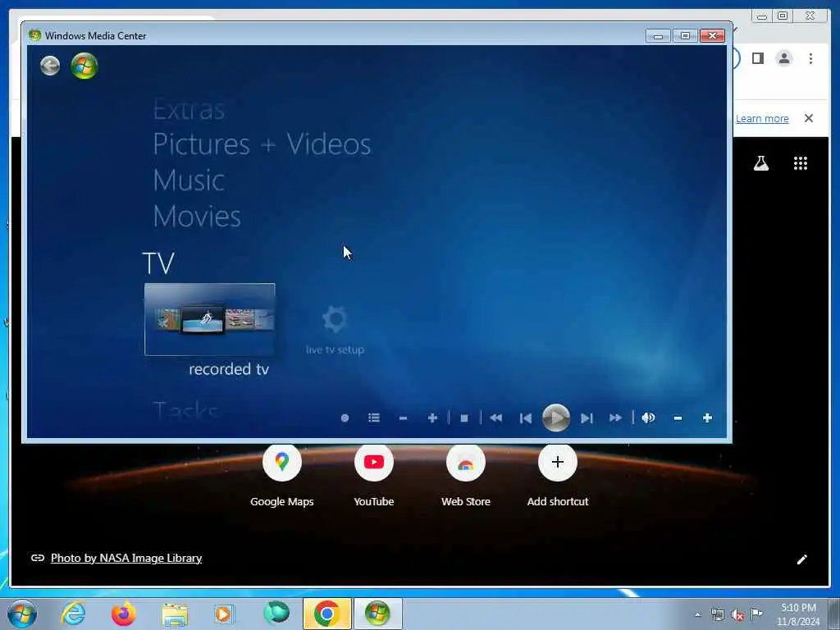Launch Firefox from taskbar
Viewport: 840px width, 630px height.
tap(123, 614)
